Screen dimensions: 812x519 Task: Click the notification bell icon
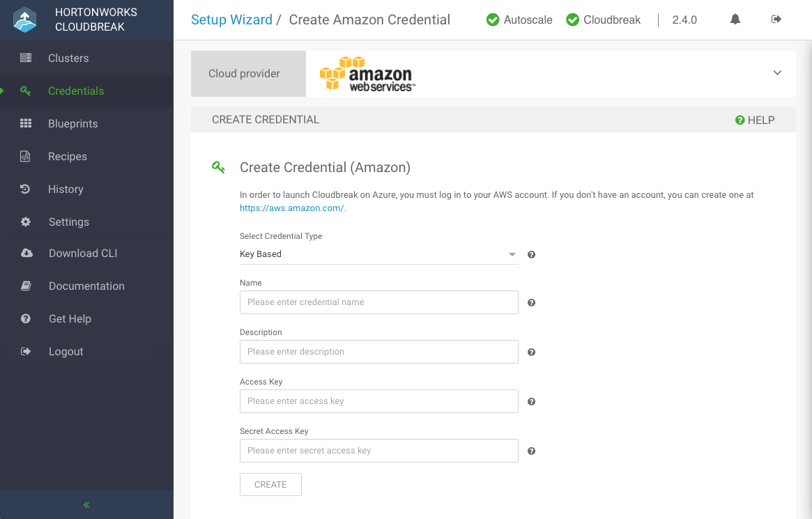coord(735,20)
